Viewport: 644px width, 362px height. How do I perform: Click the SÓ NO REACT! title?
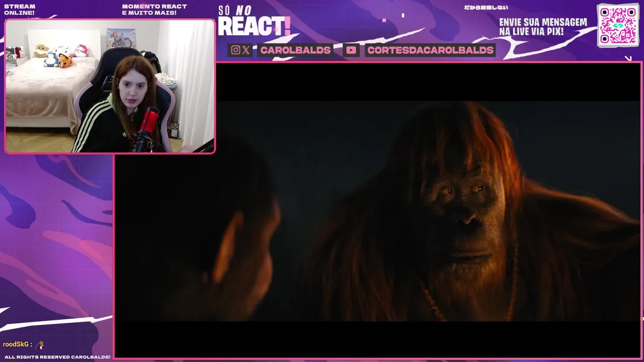(x=254, y=21)
